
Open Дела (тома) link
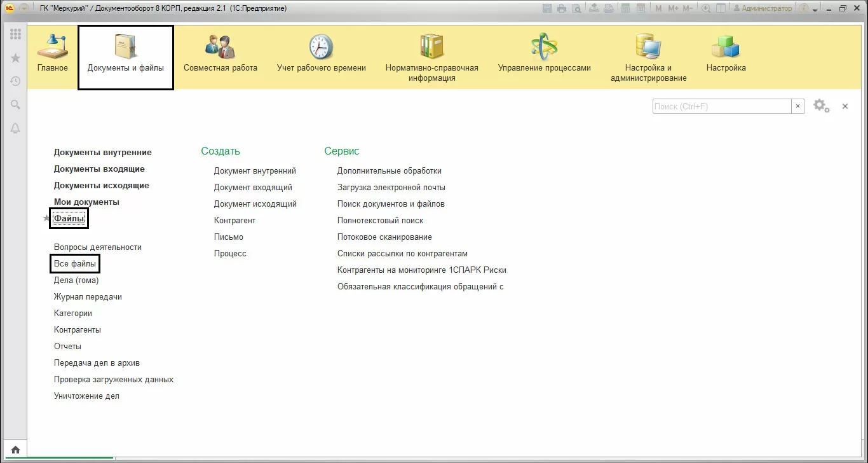76,280
